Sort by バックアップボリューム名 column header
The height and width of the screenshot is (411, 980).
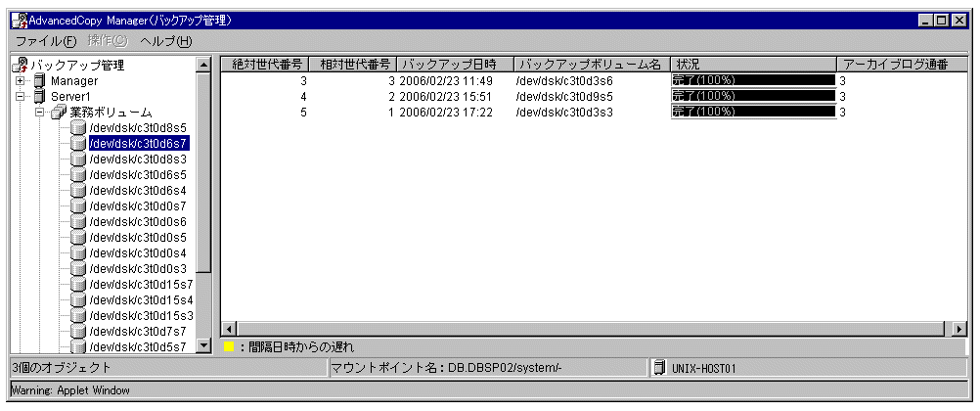pyautogui.click(x=593, y=65)
